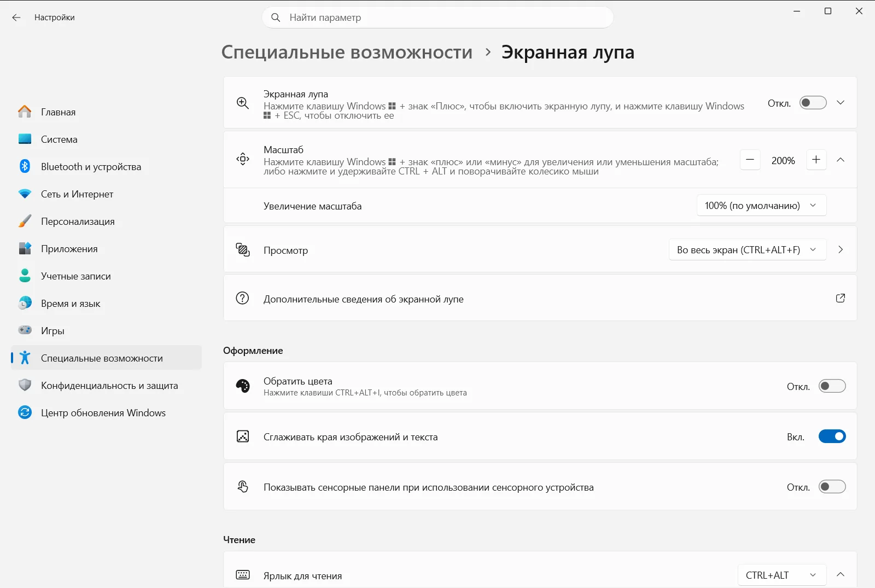This screenshot has height=588, width=875.
Task: Expand the Экранная лупа row chevron
Action: [841, 103]
